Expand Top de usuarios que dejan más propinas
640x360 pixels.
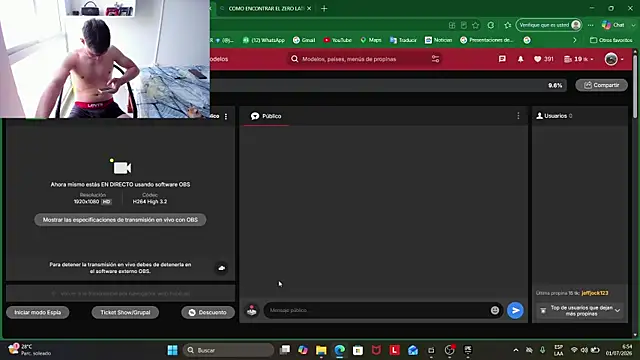580,311
